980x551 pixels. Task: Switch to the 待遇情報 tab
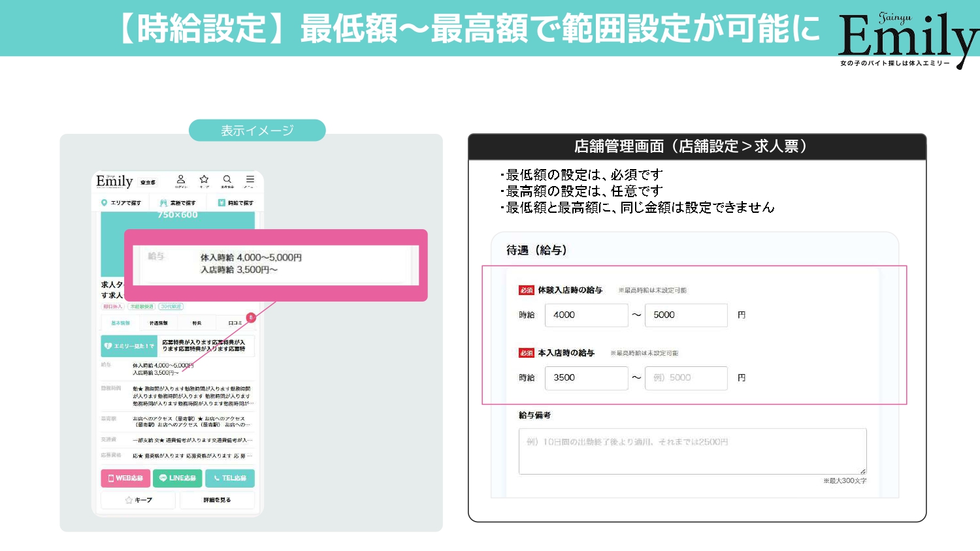coord(158,323)
